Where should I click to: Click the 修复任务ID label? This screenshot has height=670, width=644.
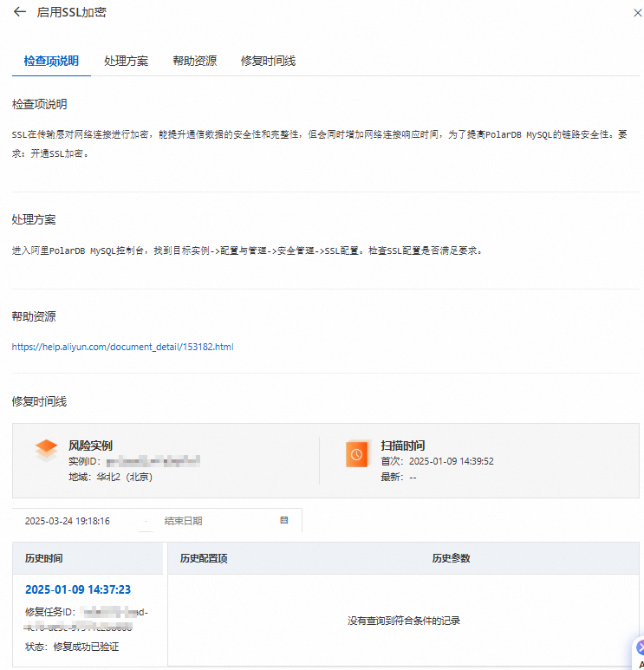[x=49, y=612]
